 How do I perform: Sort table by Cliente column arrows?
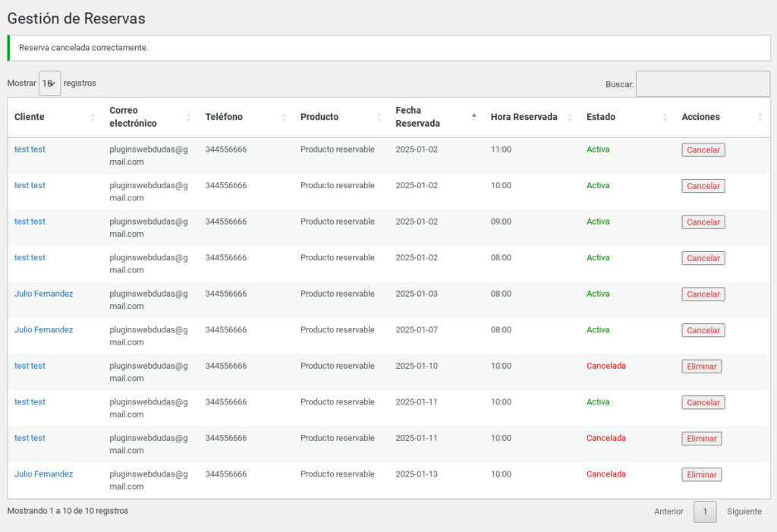pyautogui.click(x=93, y=118)
